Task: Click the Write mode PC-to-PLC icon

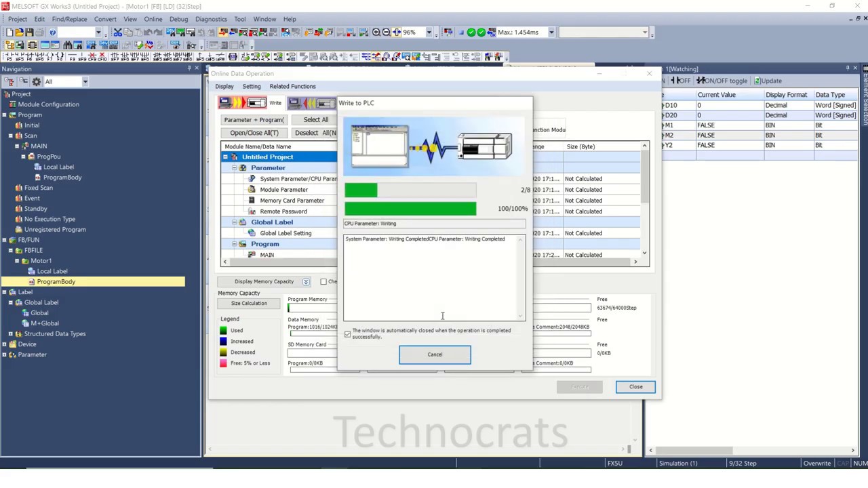Action: tap(242, 102)
